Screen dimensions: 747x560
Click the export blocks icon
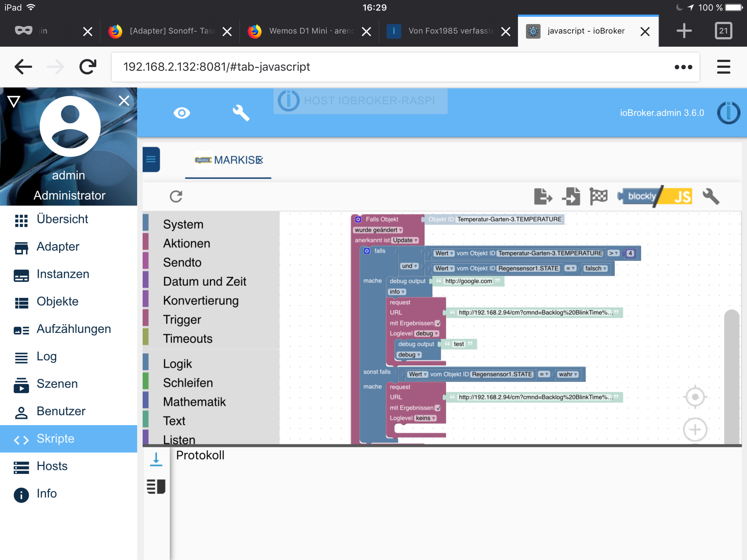pos(543,197)
